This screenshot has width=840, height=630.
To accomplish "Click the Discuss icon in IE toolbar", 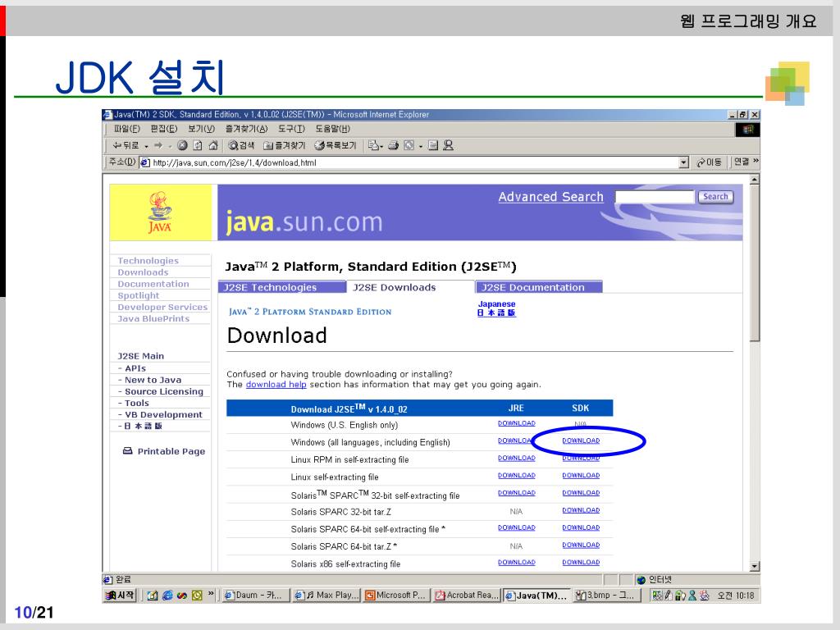I will tap(433, 146).
